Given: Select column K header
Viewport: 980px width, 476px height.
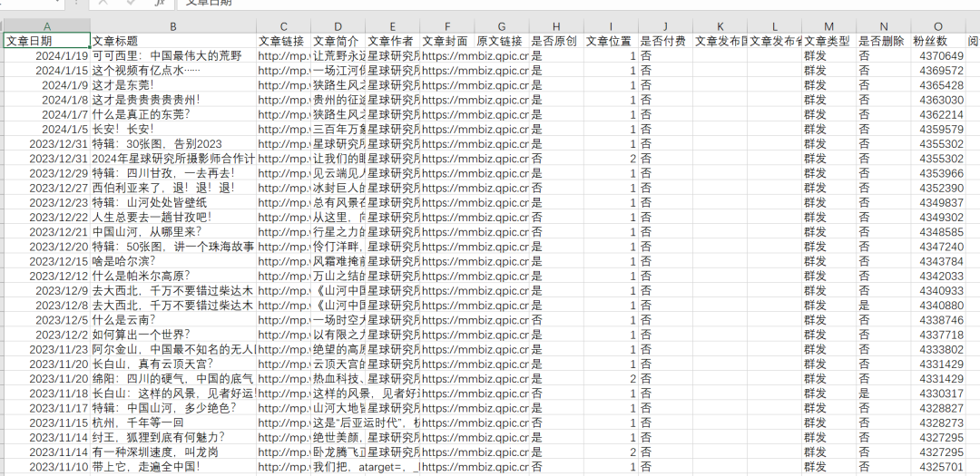Looking at the screenshot, I should [x=720, y=26].
